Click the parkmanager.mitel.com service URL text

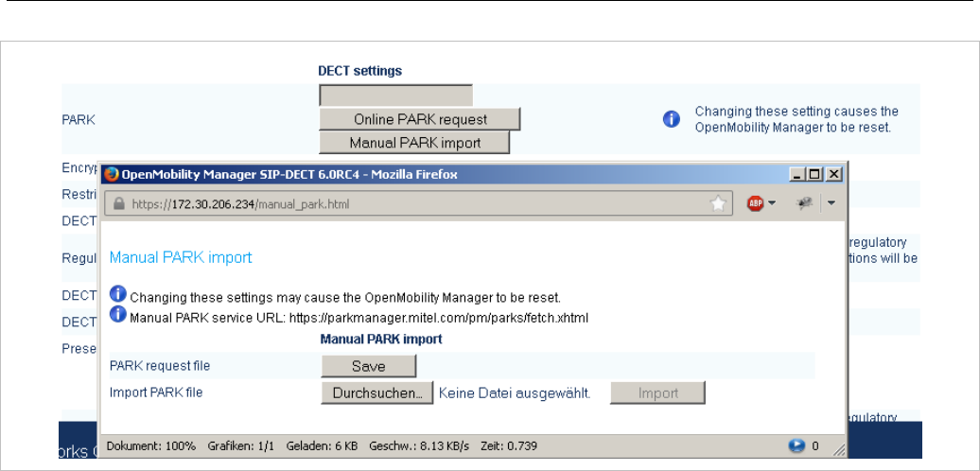click(439, 318)
